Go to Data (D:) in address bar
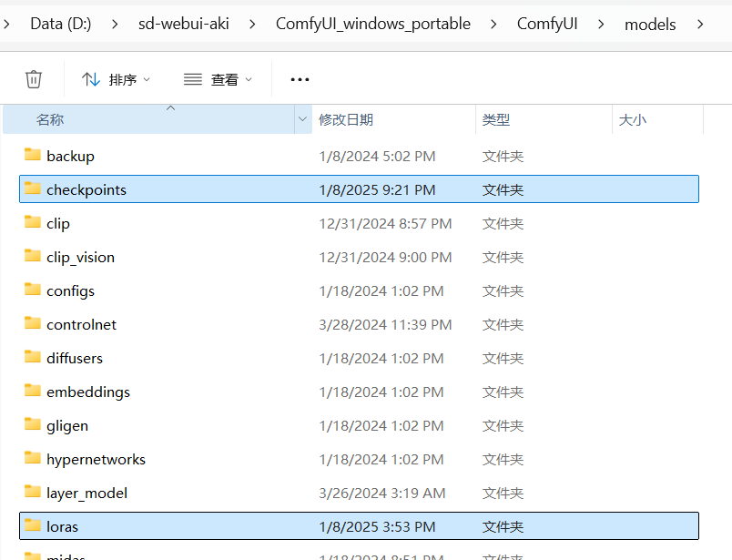 click(x=60, y=24)
